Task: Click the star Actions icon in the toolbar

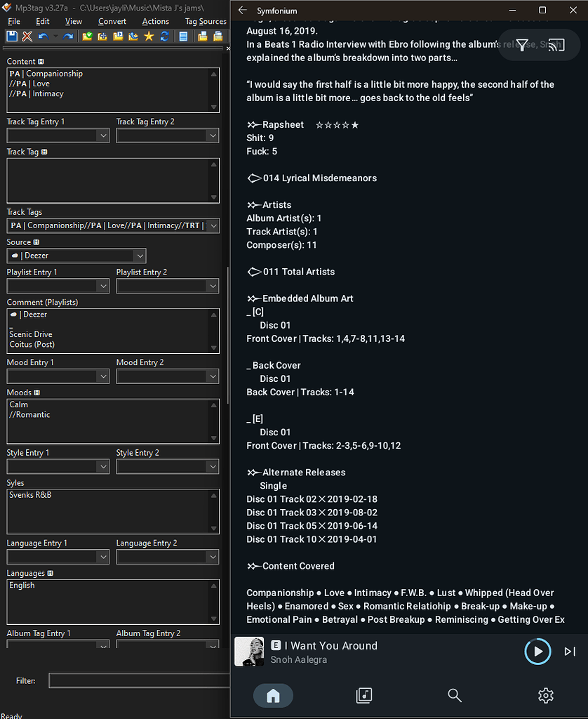Action: tap(149, 36)
